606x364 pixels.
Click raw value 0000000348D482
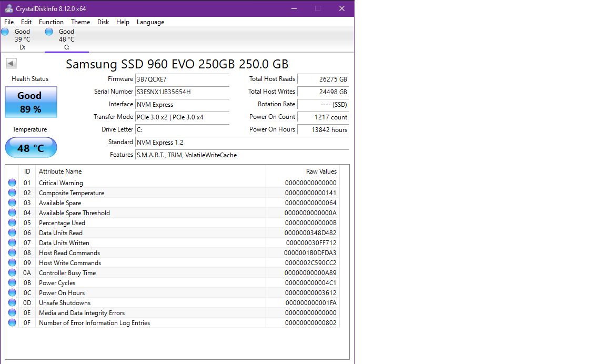coord(310,233)
